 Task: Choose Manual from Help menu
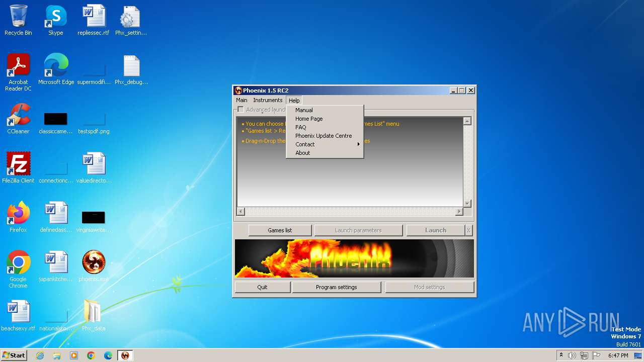tap(325, 110)
